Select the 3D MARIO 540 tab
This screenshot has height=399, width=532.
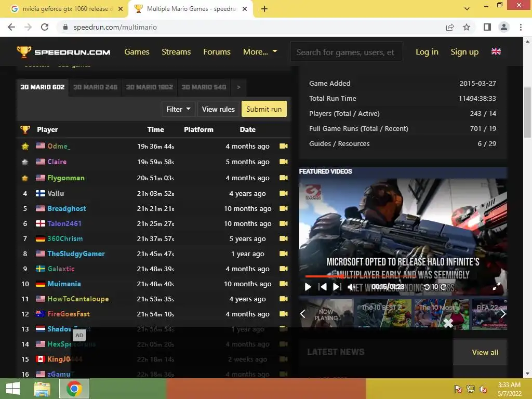pyautogui.click(x=204, y=87)
